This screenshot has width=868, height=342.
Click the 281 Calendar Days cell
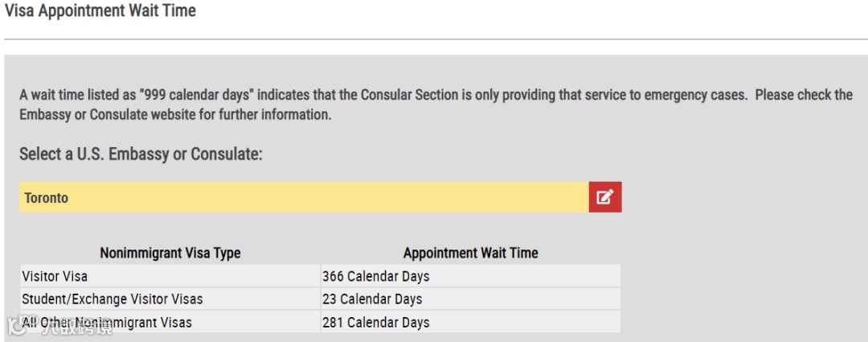pos(375,322)
